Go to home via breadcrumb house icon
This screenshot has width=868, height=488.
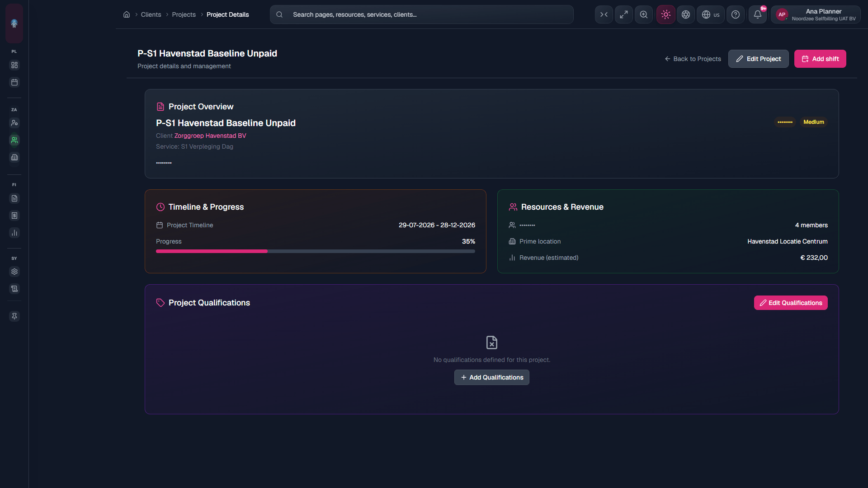[127, 14]
